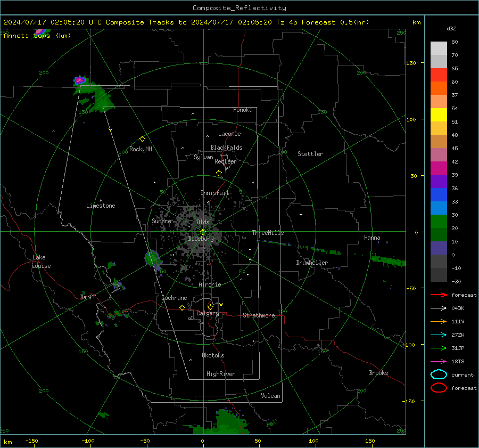
Task: Click the ThreeHills city label
Action: click(x=268, y=233)
